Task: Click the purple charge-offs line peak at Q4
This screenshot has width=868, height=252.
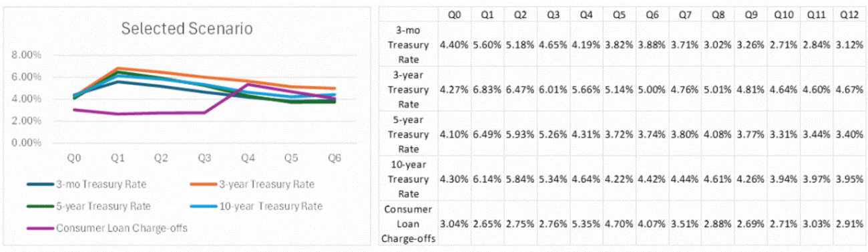Action: pyautogui.click(x=248, y=84)
